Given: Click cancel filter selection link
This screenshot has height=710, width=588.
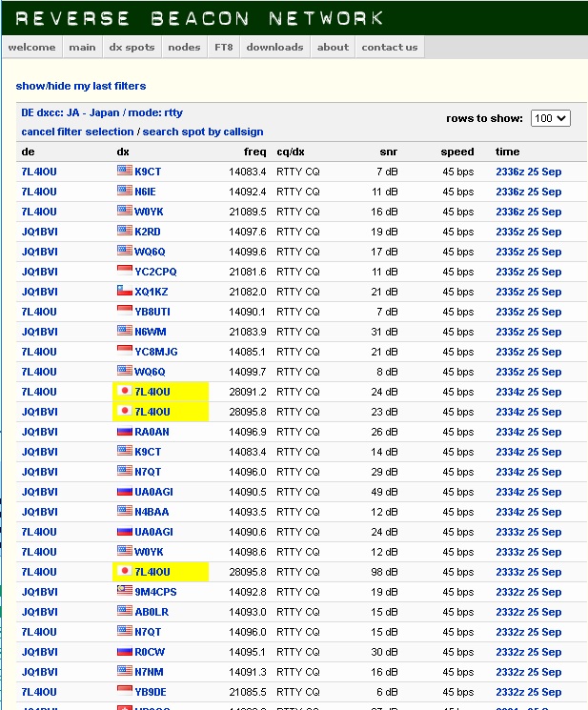Looking at the screenshot, I should (x=77, y=132).
